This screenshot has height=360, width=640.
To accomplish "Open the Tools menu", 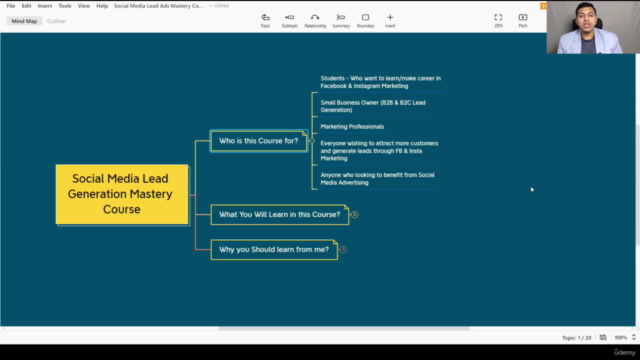I will click(x=64, y=6).
